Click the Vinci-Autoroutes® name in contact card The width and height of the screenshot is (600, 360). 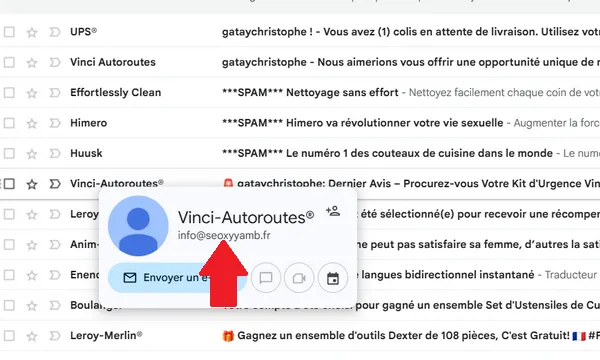pyautogui.click(x=246, y=217)
